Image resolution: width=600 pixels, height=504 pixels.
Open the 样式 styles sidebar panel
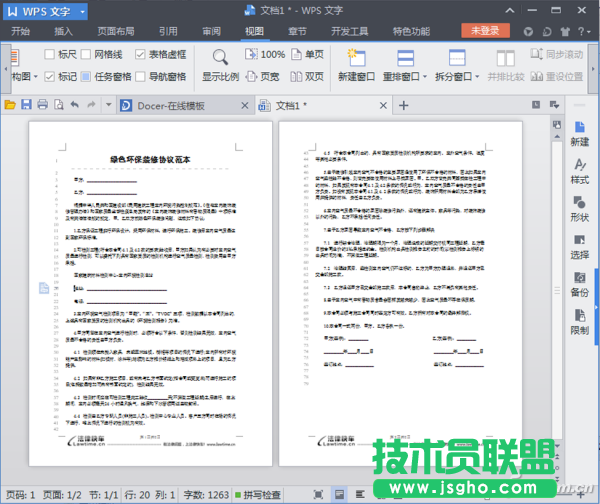pyautogui.click(x=579, y=170)
